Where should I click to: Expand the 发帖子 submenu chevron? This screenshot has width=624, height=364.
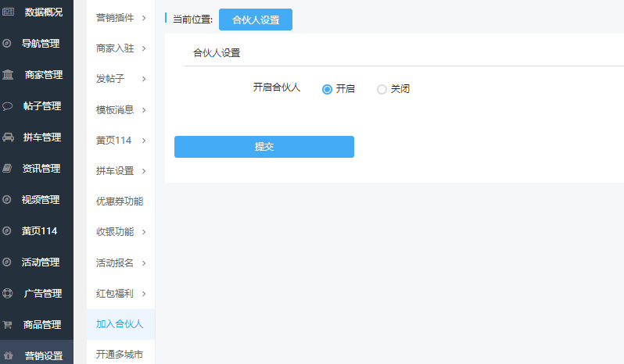tap(144, 79)
